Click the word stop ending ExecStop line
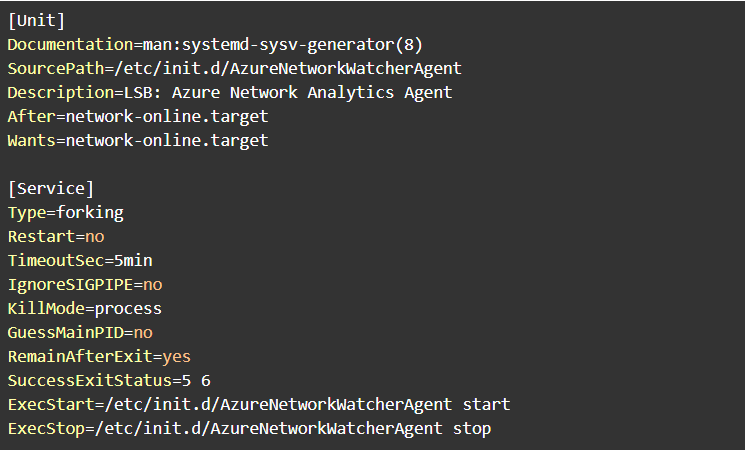The width and height of the screenshot is (745, 450). (472, 428)
